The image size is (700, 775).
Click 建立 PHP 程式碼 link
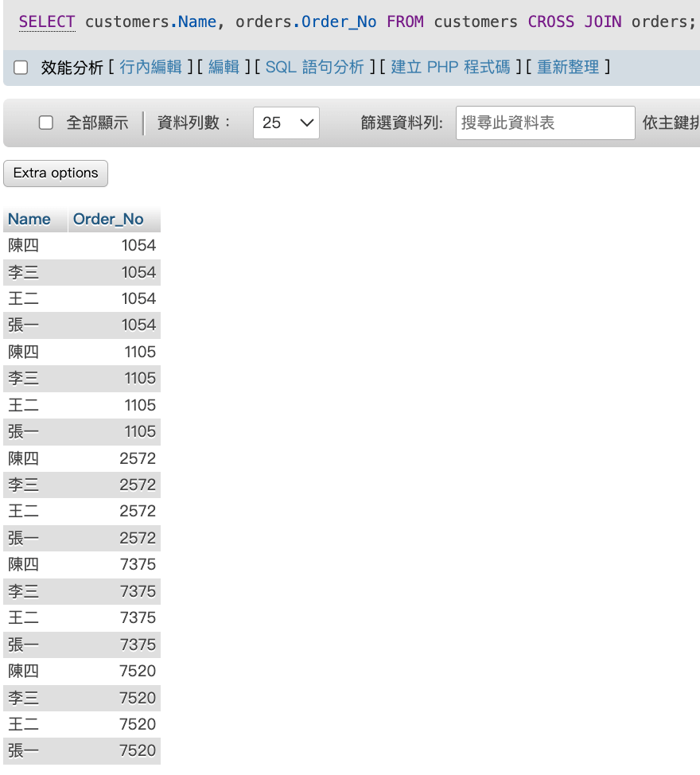[450, 68]
